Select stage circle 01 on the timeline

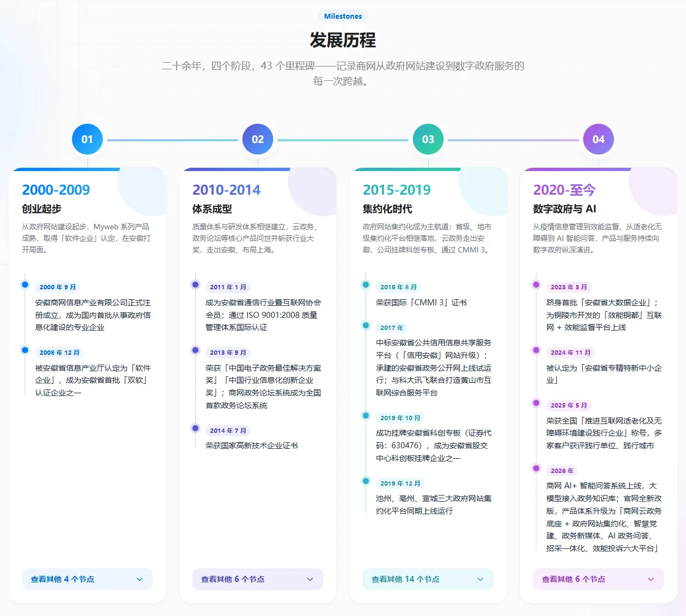point(87,139)
